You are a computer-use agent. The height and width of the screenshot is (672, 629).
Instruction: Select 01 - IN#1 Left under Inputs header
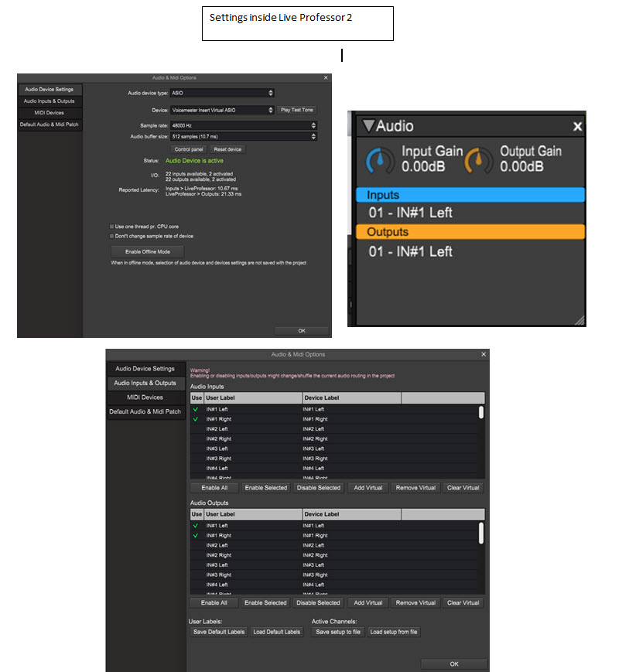410,213
